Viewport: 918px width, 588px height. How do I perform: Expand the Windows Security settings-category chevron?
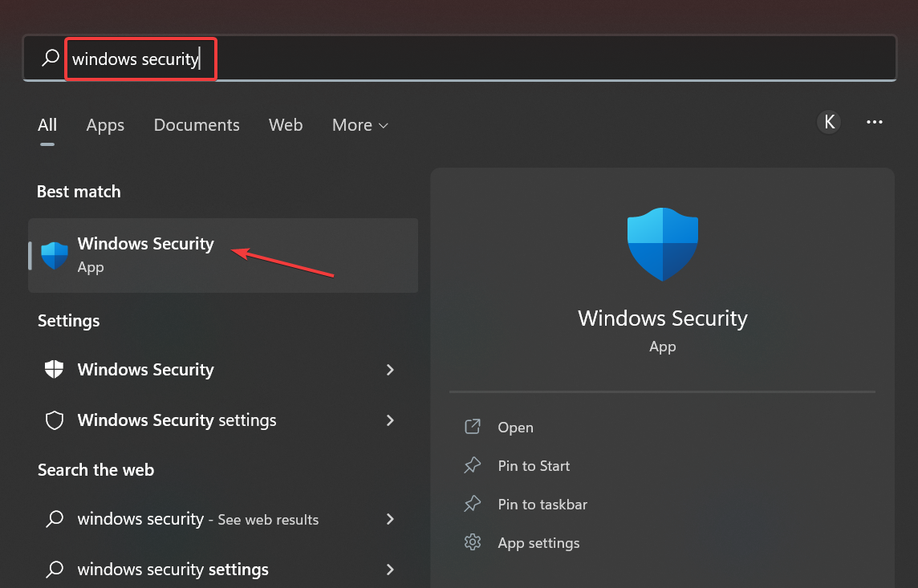pos(390,370)
